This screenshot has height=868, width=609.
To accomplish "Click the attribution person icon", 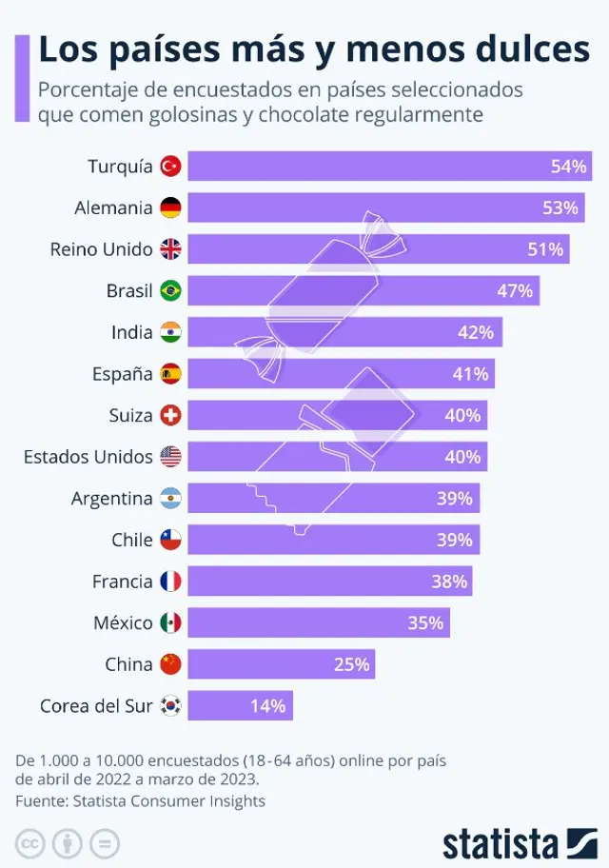I will (67, 843).
